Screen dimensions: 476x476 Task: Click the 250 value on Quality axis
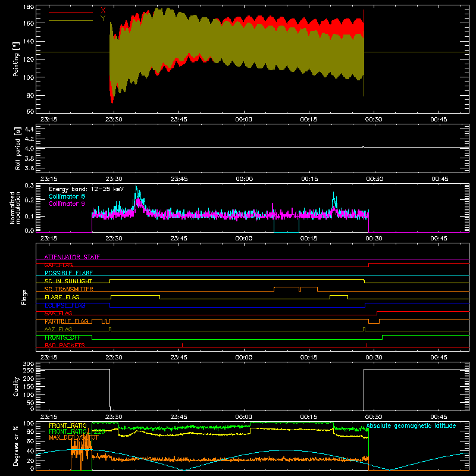(29, 370)
